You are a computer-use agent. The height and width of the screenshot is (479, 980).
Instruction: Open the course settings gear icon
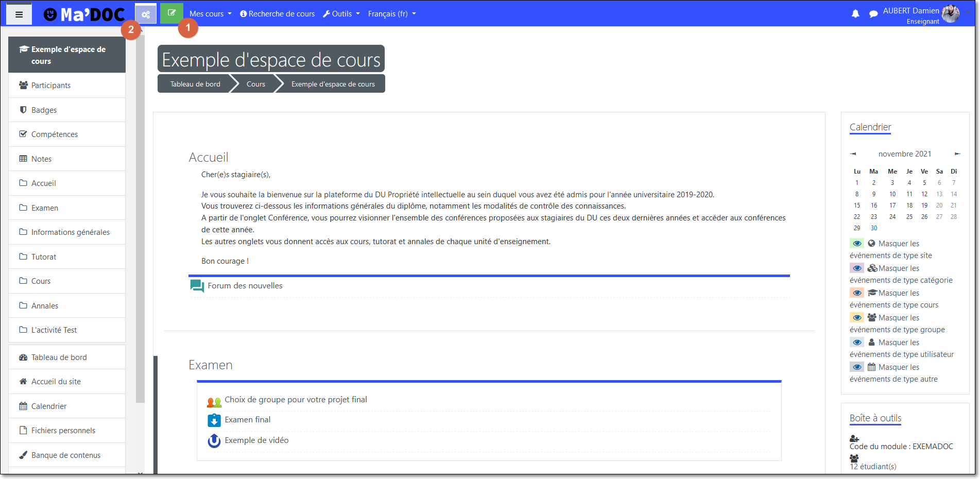click(146, 14)
